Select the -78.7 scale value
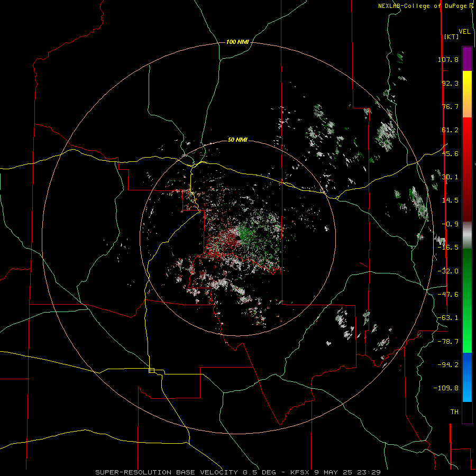 click(x=448, y=342)
